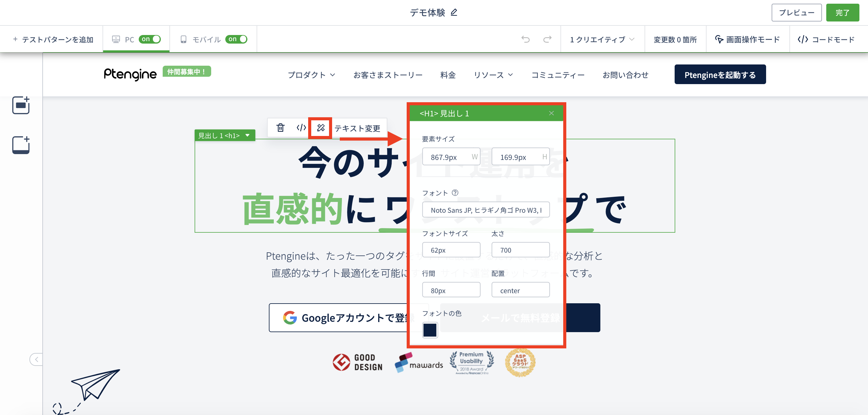
Task: Click the Premium Usability award badge
Action: click(x=472, y=363)
